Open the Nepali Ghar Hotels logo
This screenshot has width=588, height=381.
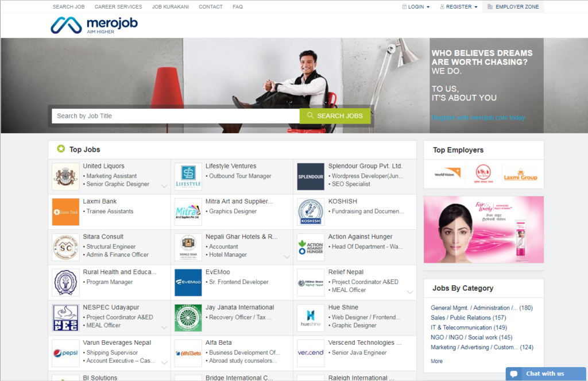[x=188, y=247]
